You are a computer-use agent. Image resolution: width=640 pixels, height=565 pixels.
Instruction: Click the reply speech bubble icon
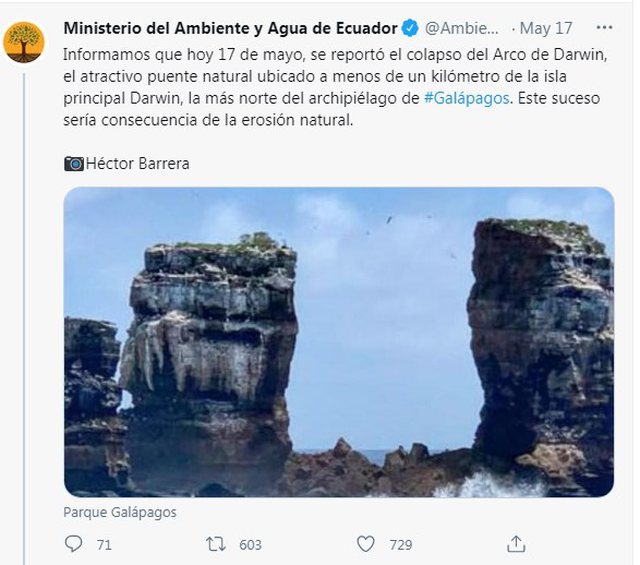click(x=73, y=544)
